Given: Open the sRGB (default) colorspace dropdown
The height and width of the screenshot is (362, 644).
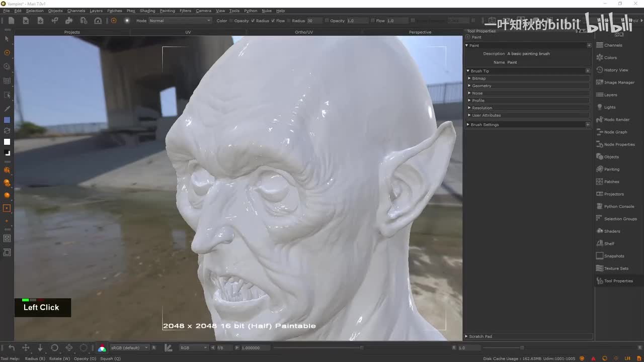Looking at the screenshot, I should pyautogui.click(x=129, y=347).
